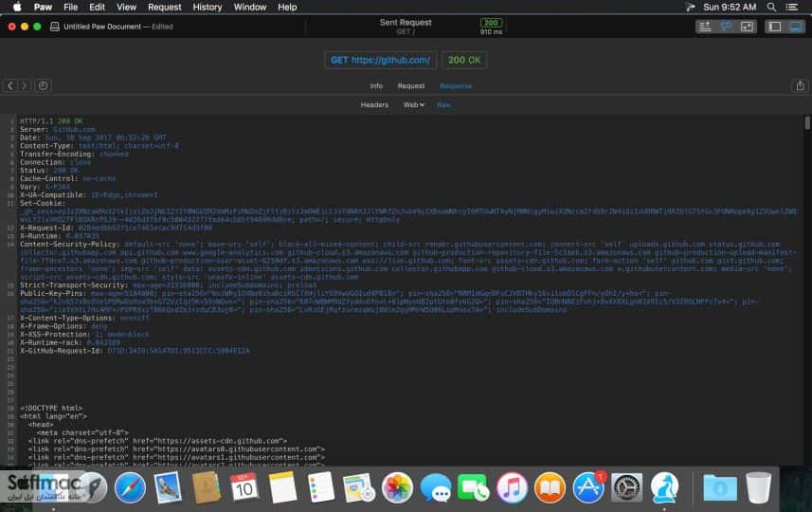Open Notification Center list icon
Image resolution: width=812 pixels, height=512 pixels.
[x=792, y=7]
